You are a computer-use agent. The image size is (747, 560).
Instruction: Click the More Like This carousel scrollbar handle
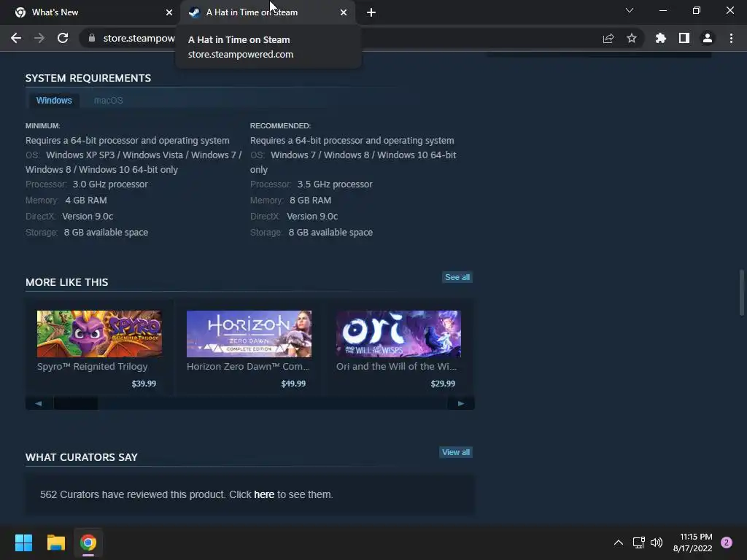[x=76, y=403]
